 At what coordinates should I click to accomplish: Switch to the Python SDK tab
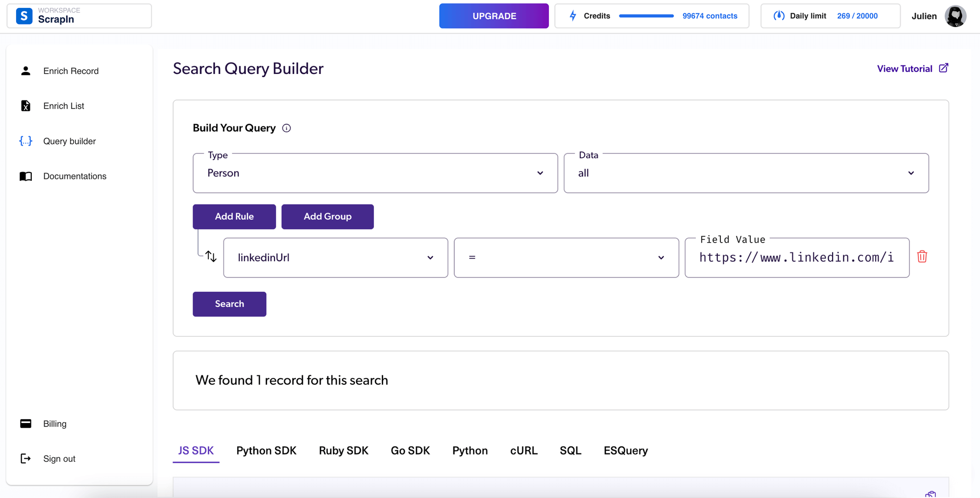pos(266,450)
